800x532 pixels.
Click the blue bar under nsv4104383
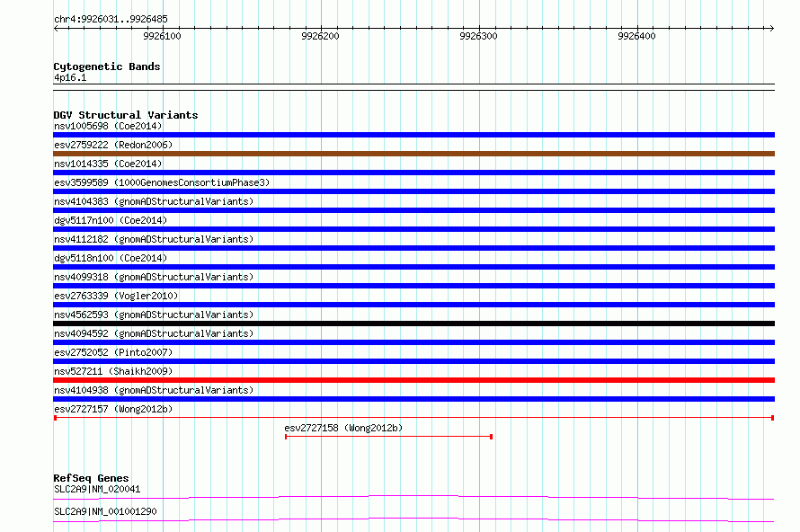click(413, 210)
